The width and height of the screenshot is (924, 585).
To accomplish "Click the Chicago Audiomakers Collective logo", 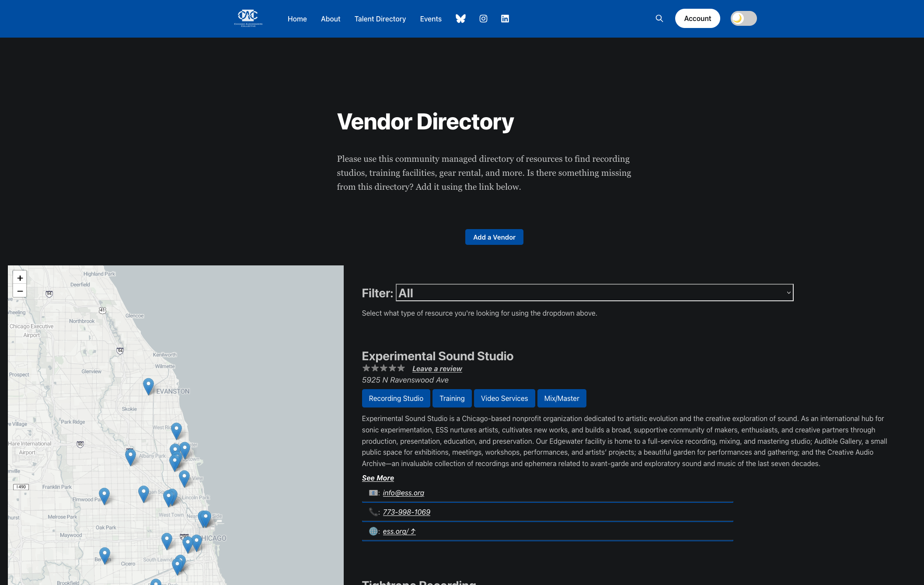I will [248, 18].
